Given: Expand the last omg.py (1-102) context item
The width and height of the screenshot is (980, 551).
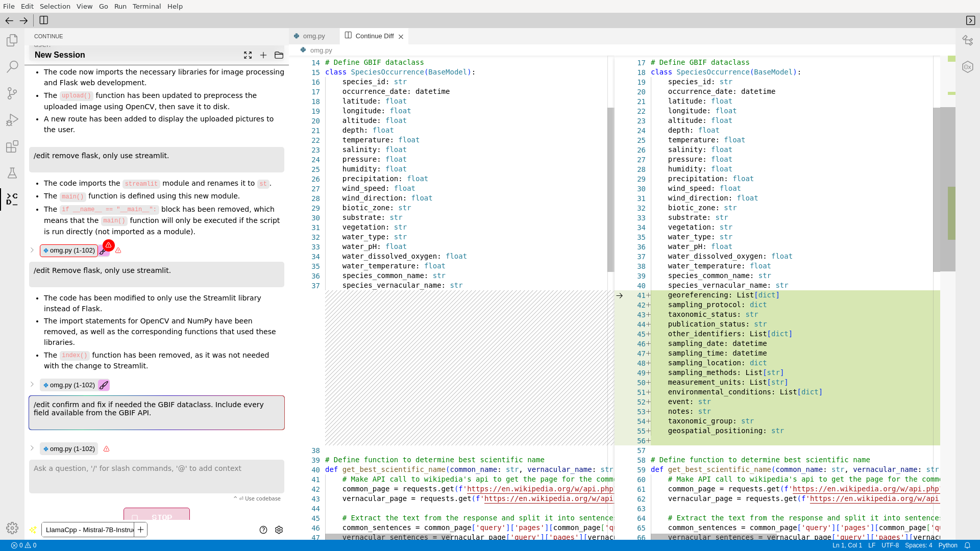Looking at the screenshot, I should [32, 448].
